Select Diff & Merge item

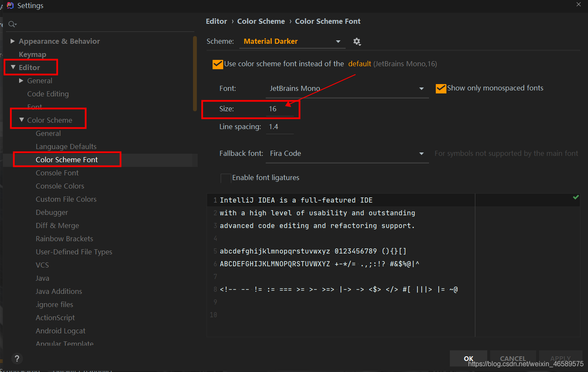point(57,225)
